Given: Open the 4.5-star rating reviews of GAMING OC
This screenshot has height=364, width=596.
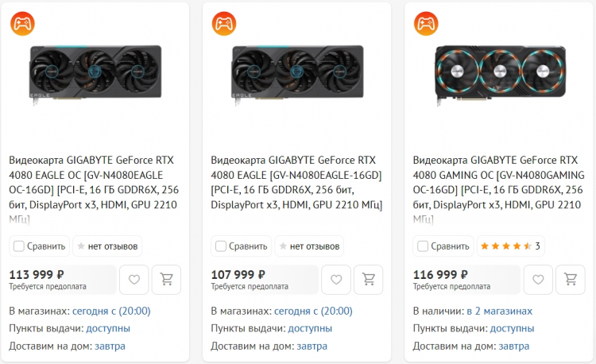Looking at the screenshot, I should [510, 246].
